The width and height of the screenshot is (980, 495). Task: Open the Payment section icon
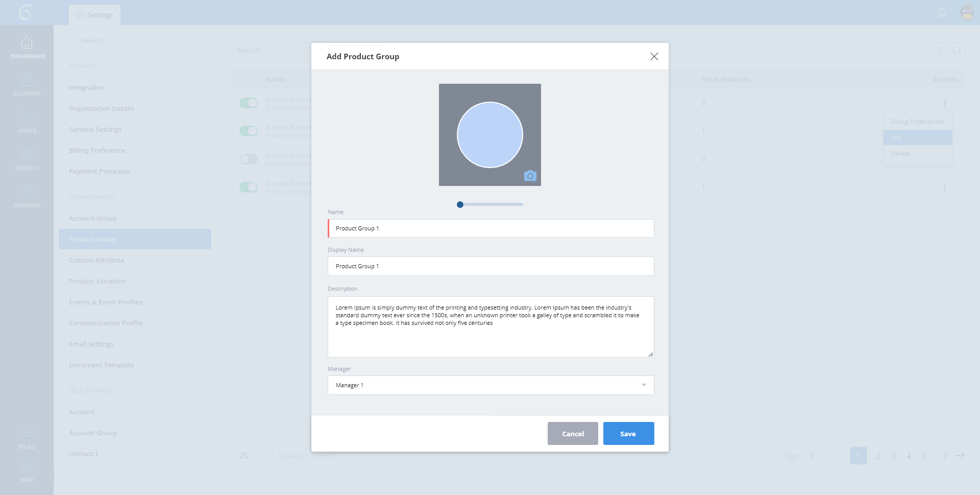27,196
